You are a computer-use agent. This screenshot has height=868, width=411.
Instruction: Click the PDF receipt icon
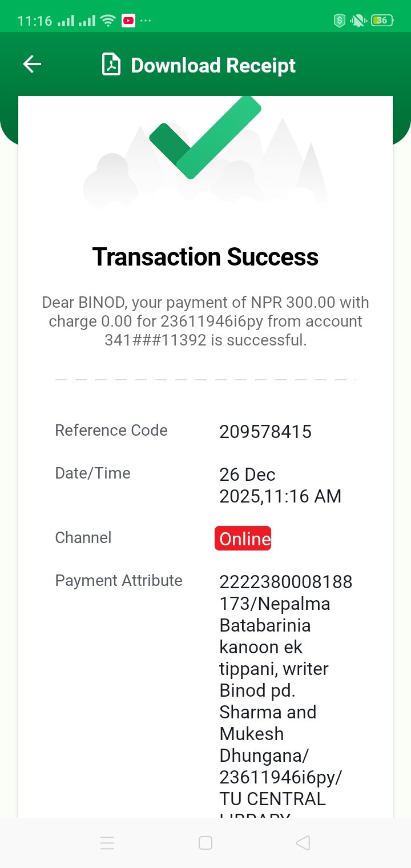click(x=111, y=65)
